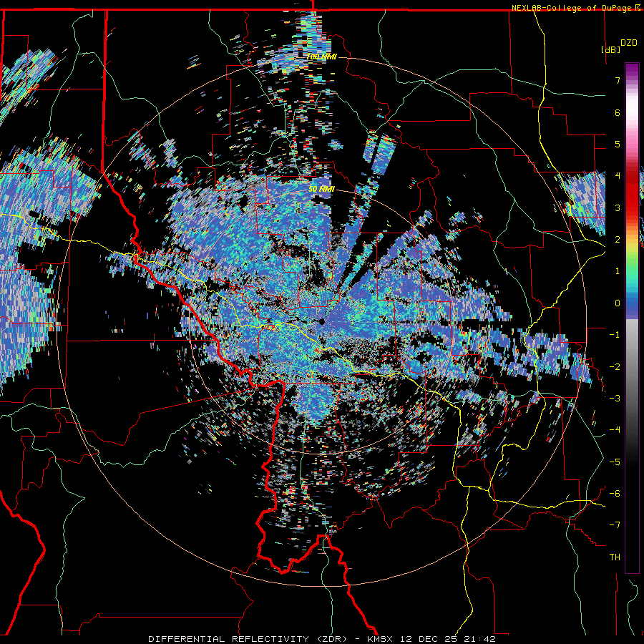The image size is (644, 644).
Task: Click the 0 dB scale label
Action: (x=618, y=303)
